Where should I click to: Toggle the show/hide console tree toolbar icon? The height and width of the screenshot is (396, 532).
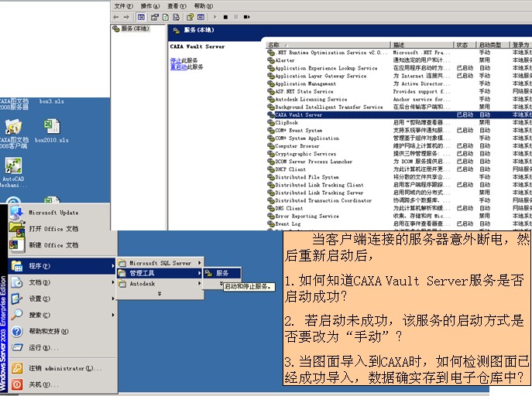point(141,17)
